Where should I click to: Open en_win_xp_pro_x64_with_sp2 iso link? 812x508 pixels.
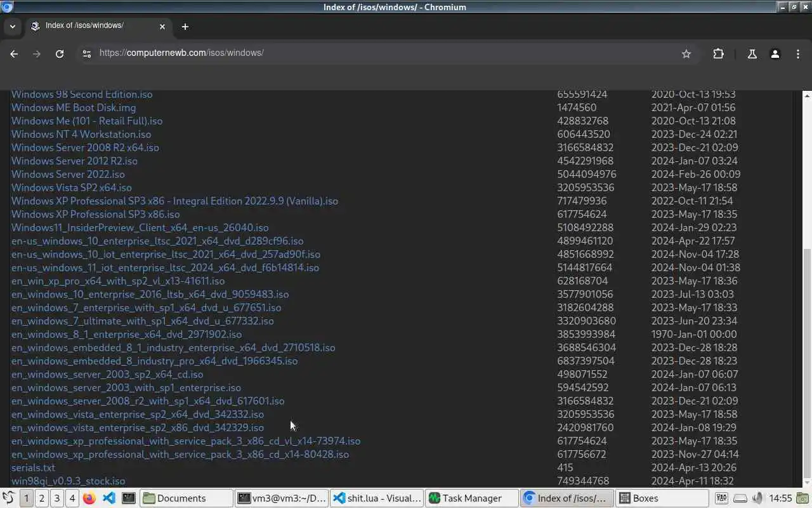point(118,281)
